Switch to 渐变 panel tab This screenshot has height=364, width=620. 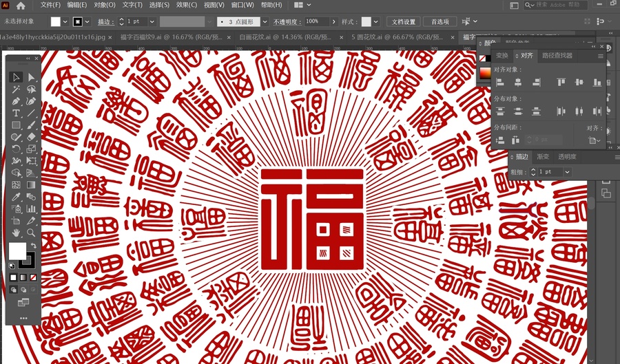(543, 157)
